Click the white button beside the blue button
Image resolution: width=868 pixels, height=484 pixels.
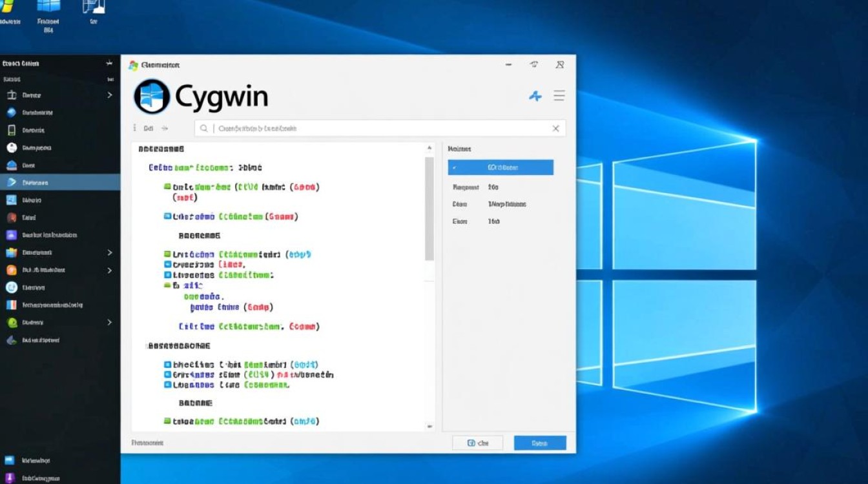click(x=477, y=443)
